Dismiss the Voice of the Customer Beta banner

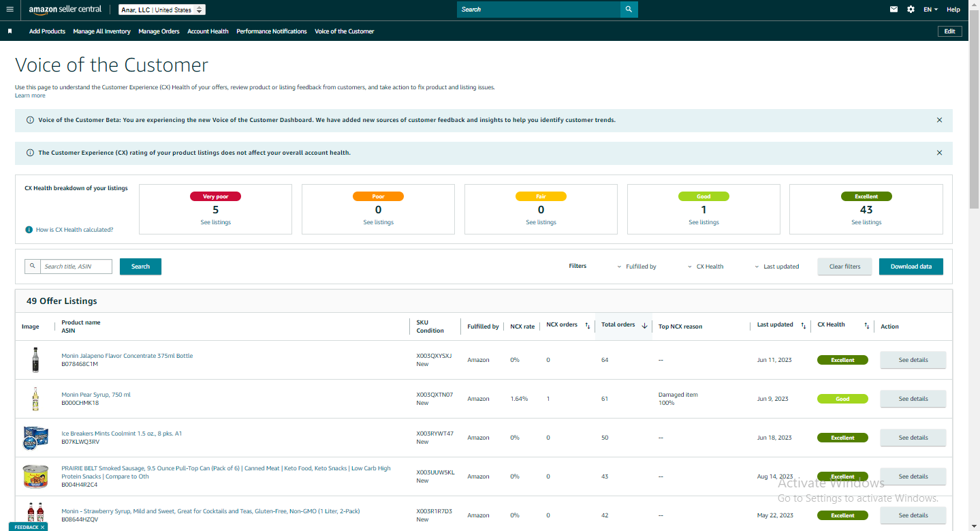click(x=940, y=120)
